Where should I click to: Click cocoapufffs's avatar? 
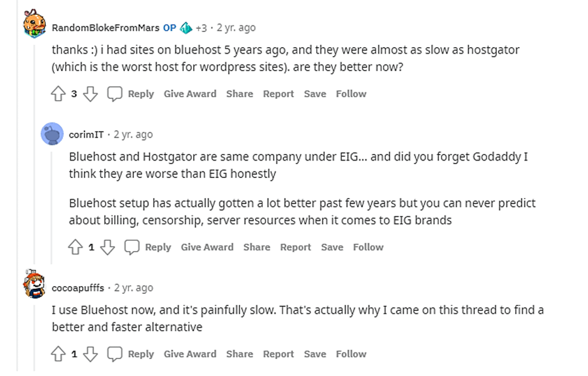coord(35,288)
